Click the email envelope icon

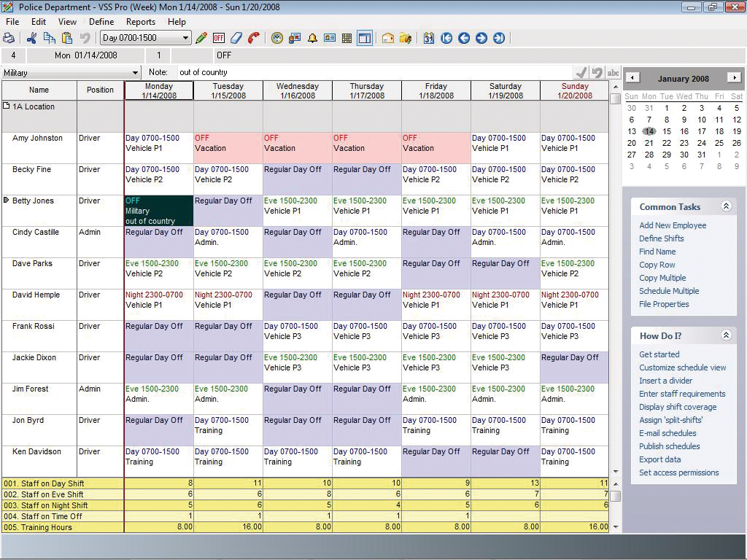coord(387,38)
